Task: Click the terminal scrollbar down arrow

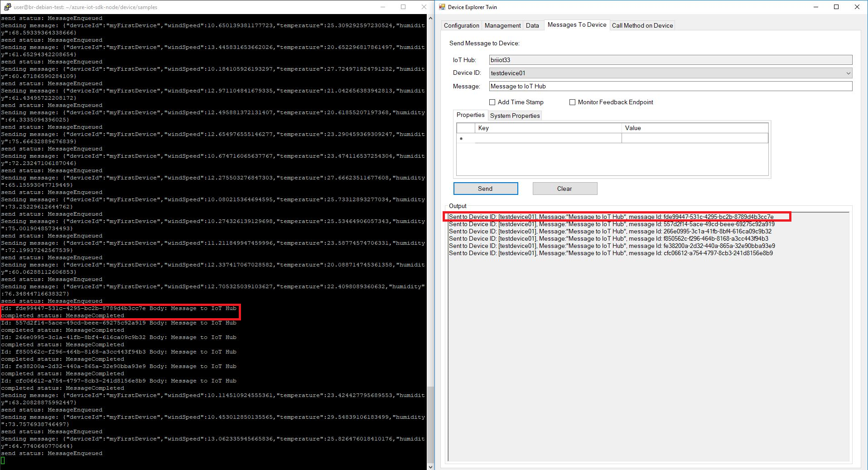Action: pos(430,466)
